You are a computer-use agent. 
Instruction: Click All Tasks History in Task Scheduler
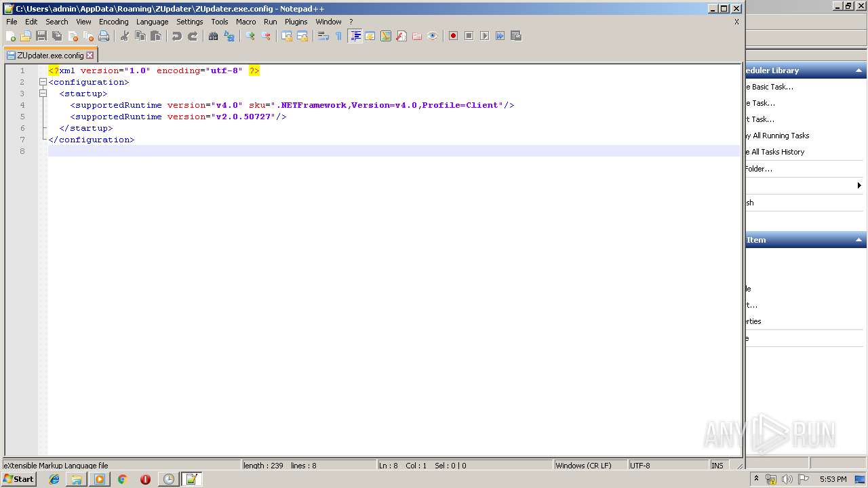point(776,152)
